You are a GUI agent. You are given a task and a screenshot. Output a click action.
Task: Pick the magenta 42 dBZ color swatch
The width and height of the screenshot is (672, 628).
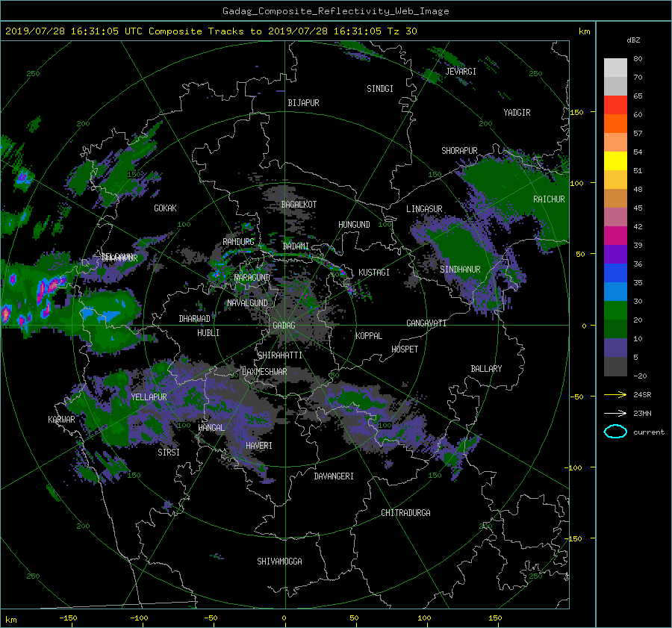(x=615, y=235)
